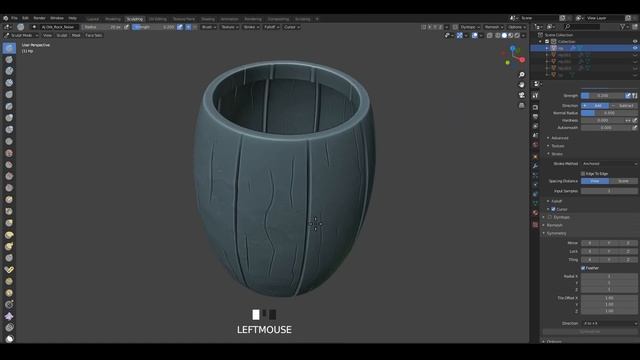Open the Stroke dropdown in header

(x=251, y=27)
